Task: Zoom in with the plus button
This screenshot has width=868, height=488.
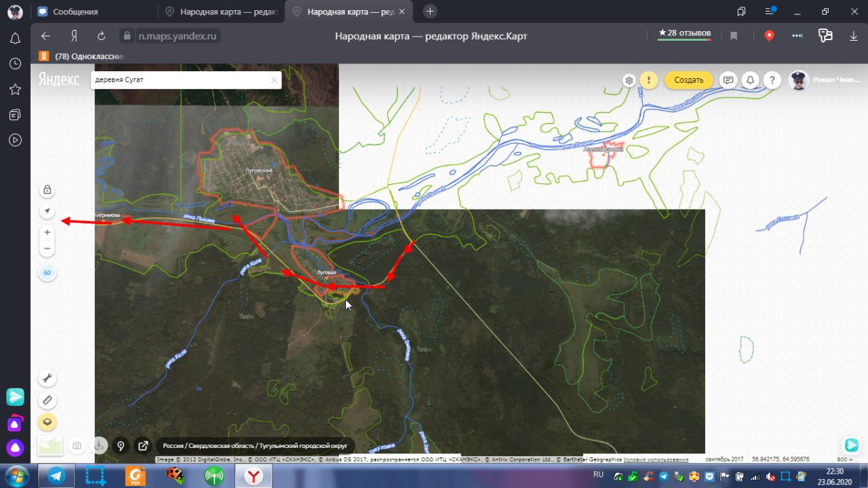Action: point(47,232)
